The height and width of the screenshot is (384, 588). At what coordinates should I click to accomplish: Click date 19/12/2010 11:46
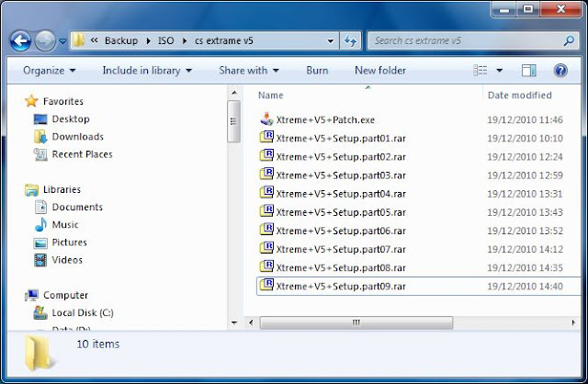[525, 120]
